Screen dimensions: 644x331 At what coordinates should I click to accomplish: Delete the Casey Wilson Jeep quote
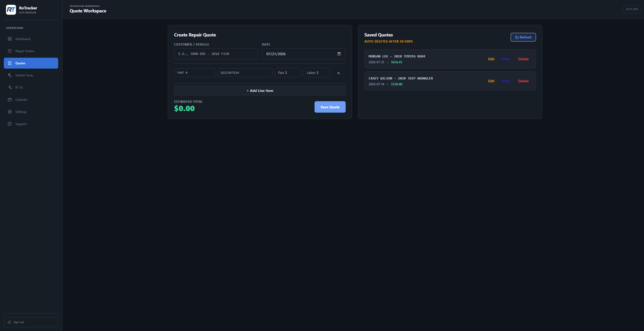click(523, 81)
